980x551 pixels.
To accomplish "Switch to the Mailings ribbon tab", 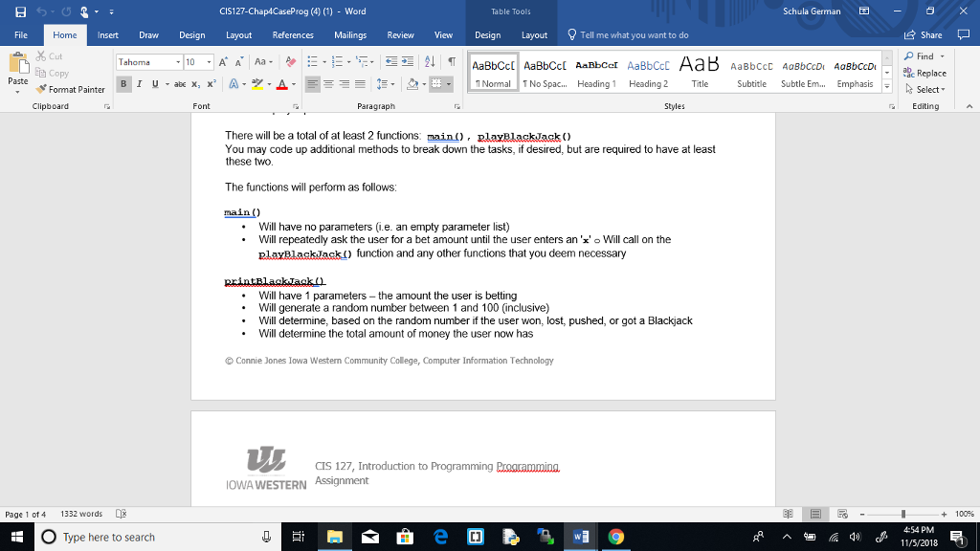I will (x=352, y=34).
